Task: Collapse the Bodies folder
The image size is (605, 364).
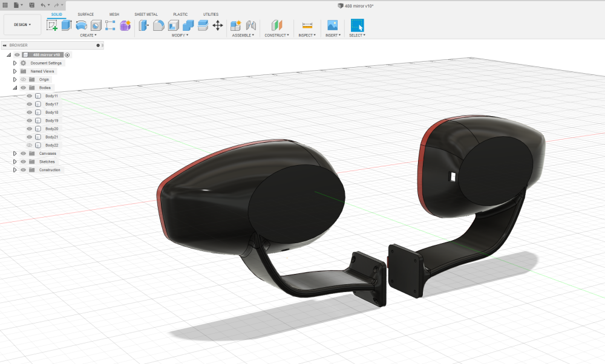Action: 15,88
